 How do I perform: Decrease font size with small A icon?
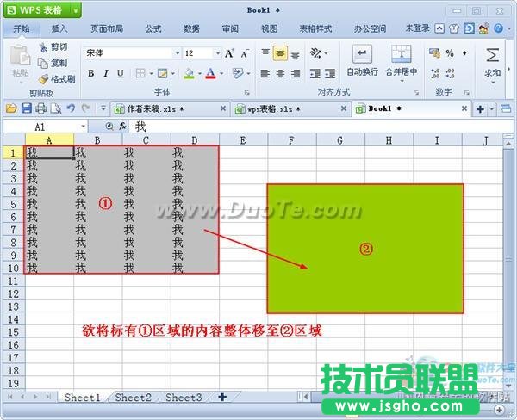tap(245, 53)
